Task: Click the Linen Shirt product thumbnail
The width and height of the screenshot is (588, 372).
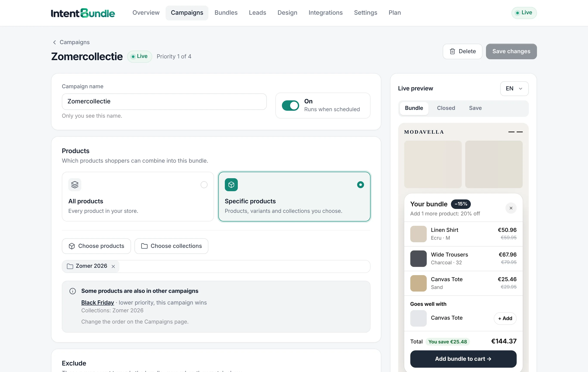Action: [418, 234]
